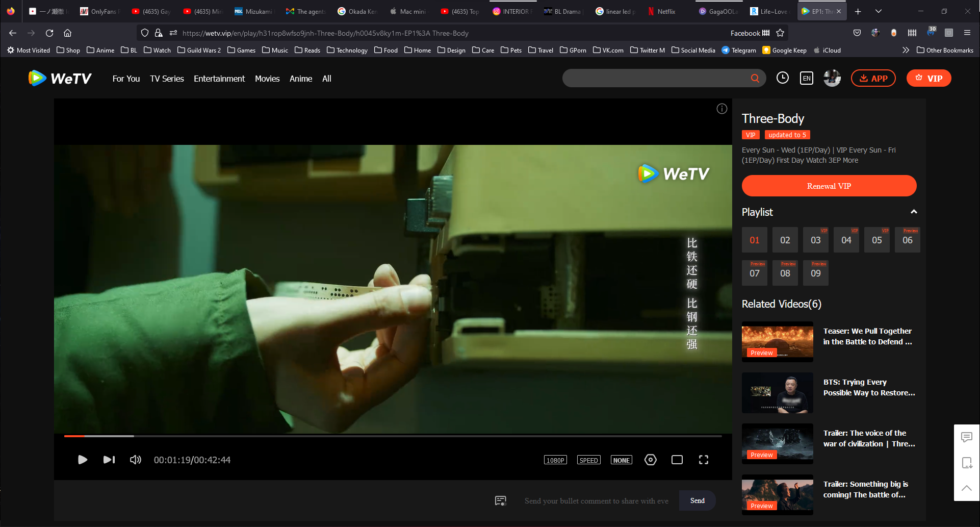Open watch history clock icon
980x527 pixels.
782,78
